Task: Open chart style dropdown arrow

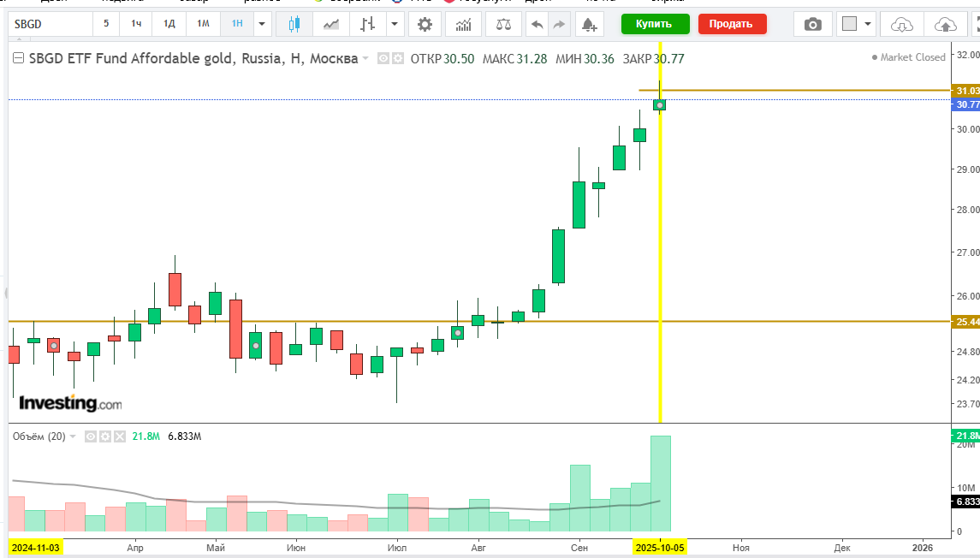Action: click(395, 24)
